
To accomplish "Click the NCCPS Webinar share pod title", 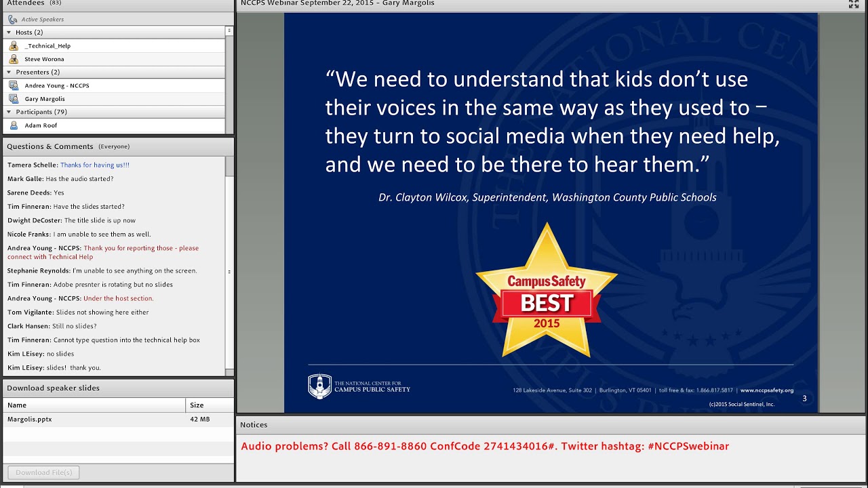I will point(337,3).
